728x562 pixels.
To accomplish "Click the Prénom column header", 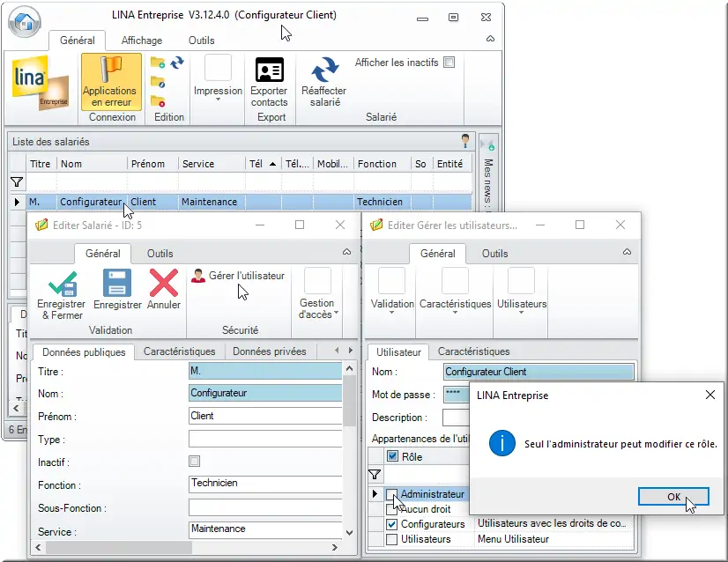I will (x=152, y=164).
